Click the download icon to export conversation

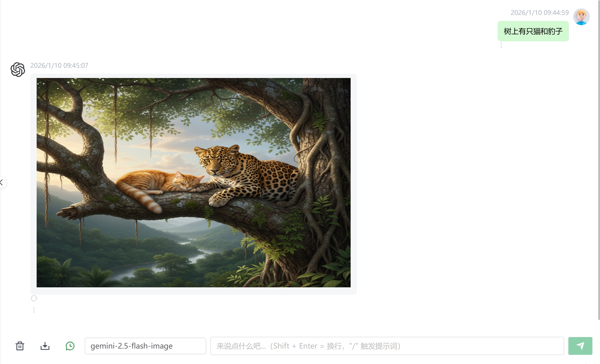[45, 346]
